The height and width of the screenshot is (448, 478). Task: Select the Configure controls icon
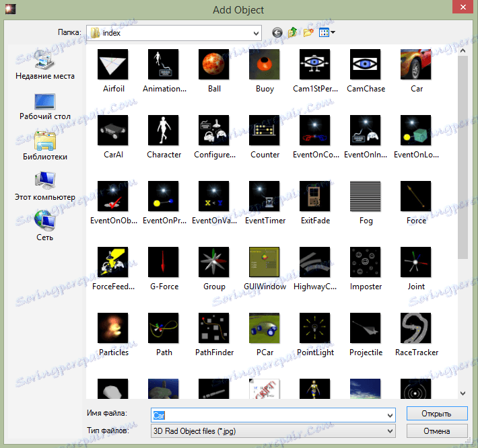[213, 130]
